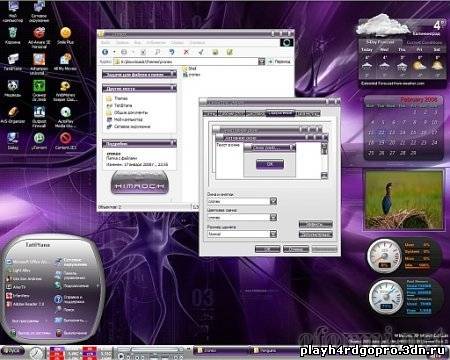Click the blue Undo arrow toolbar icon
The width and height of the screenshot is (450, 360).
[x=172, y=52]
